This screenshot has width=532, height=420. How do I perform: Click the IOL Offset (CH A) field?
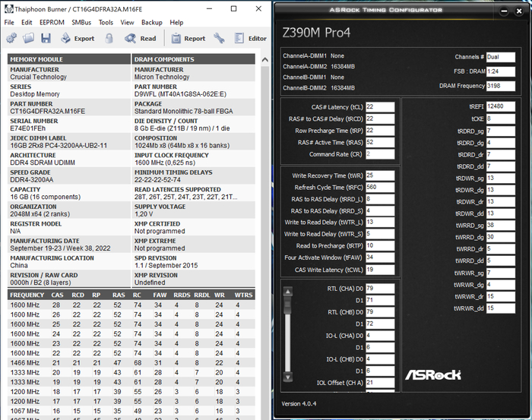pyautogui.click(x=380, y=383)
